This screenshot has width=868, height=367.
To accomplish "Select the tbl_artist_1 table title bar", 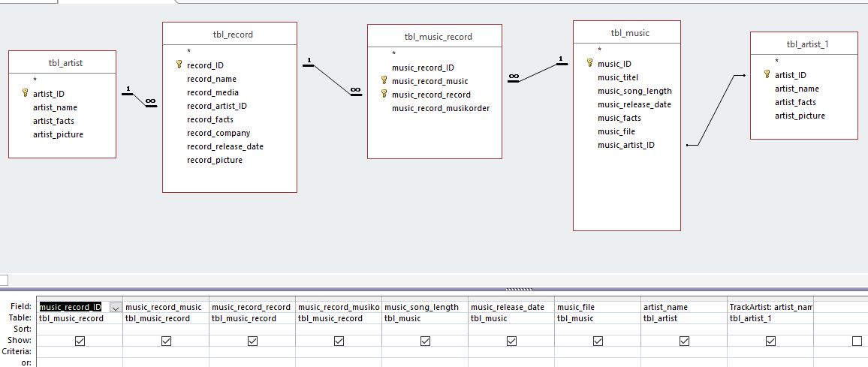I will coord(803,44).
